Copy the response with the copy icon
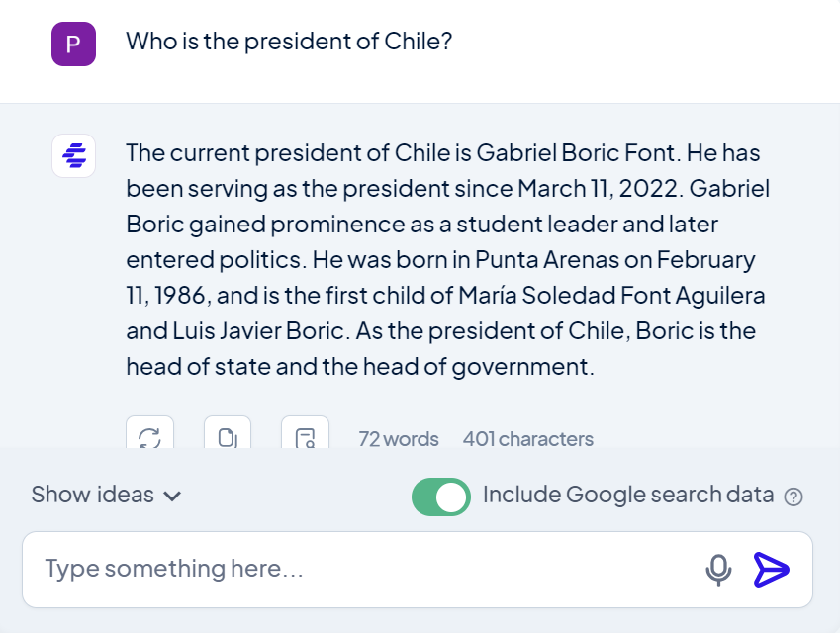Image resolution: width=840 pixels, height=633 pixels. tap(228, 435)
